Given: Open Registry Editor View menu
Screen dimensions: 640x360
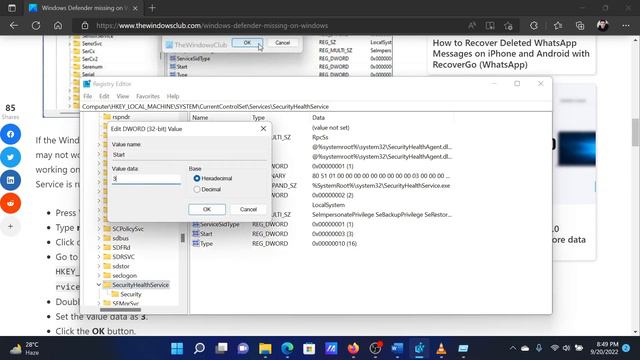Looking at the screenshot, I should tap(122, 96).
